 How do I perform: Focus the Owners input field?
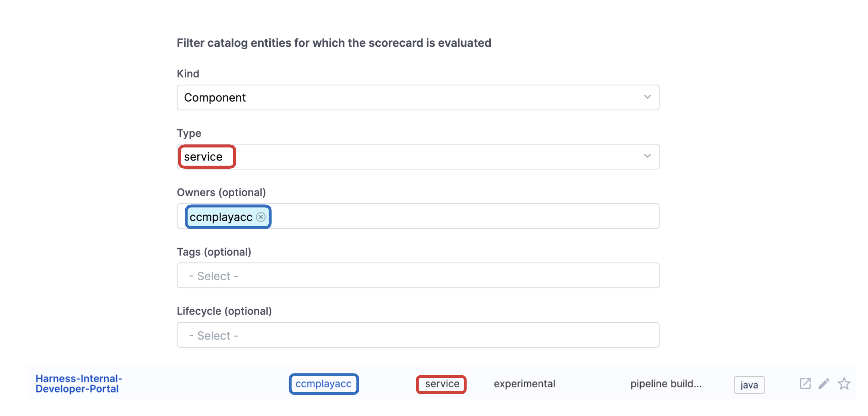[464, 217]
